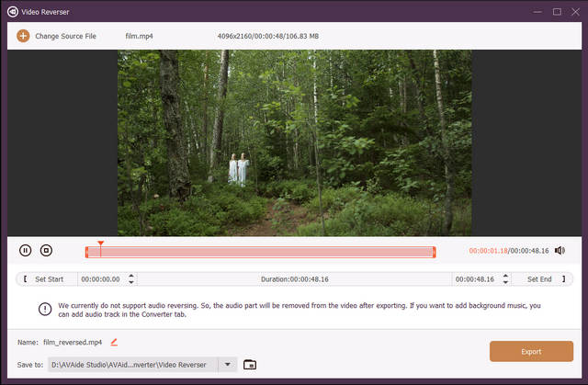Click the Video Reverser app logo icon

[x=13, y=11]
